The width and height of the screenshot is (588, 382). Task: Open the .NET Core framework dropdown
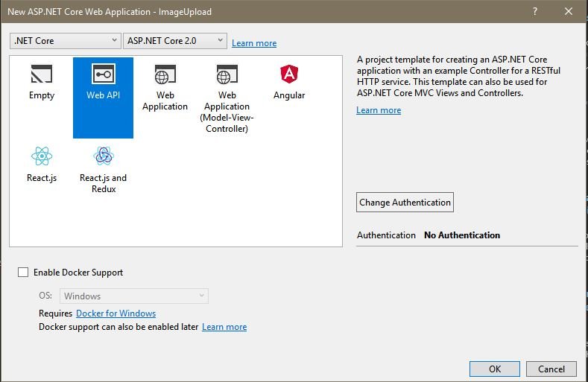[x=66, y=40]
